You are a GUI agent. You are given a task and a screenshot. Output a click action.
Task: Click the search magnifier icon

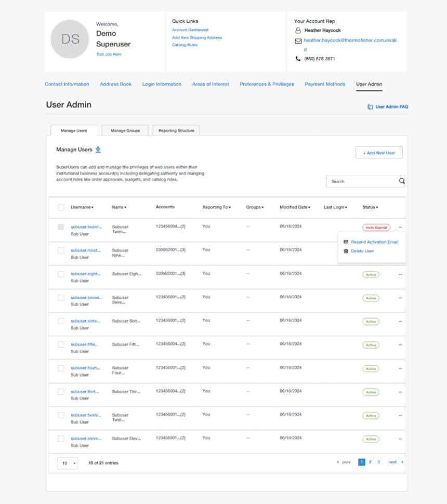[401, 181]
